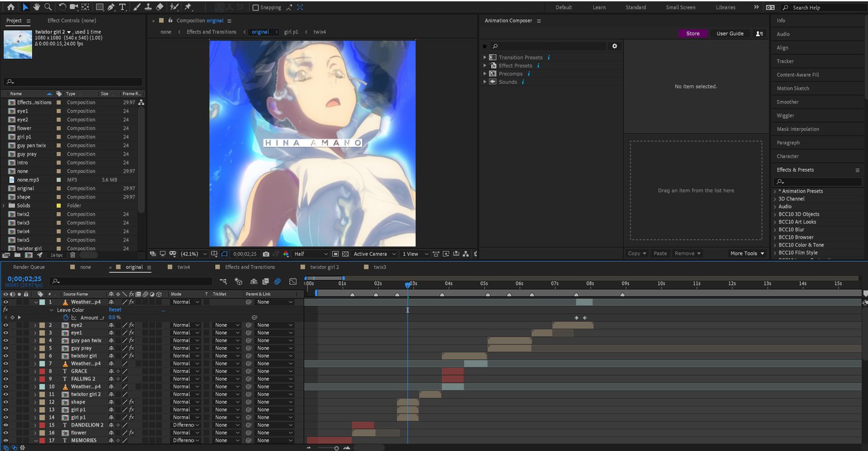Viewport: 868px width, 451px height.
Task: Switch to twix4 timeline tab
Action: click(x=184, y=267)
